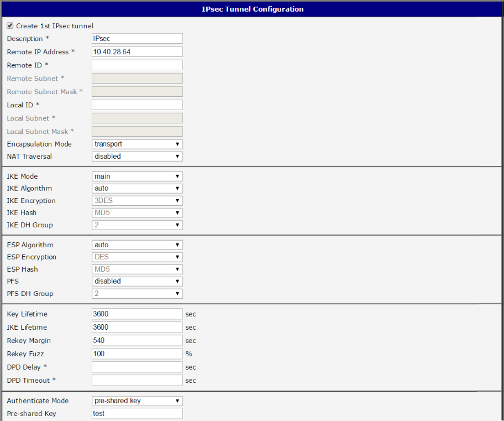
Task: Open the Authenticate Mode dropdown
Action: tap(137, 401)
